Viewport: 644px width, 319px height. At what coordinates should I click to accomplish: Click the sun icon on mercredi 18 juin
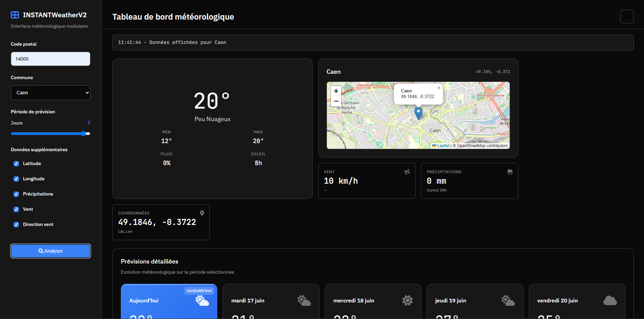(407, 300)
